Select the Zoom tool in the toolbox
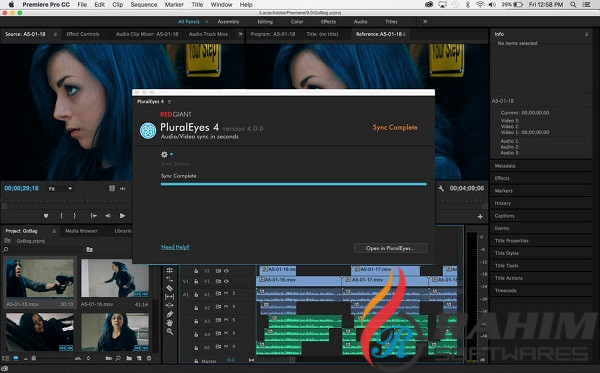Image resolution: width=600 pixels, height=373 pixels. (x=170, y=332)
